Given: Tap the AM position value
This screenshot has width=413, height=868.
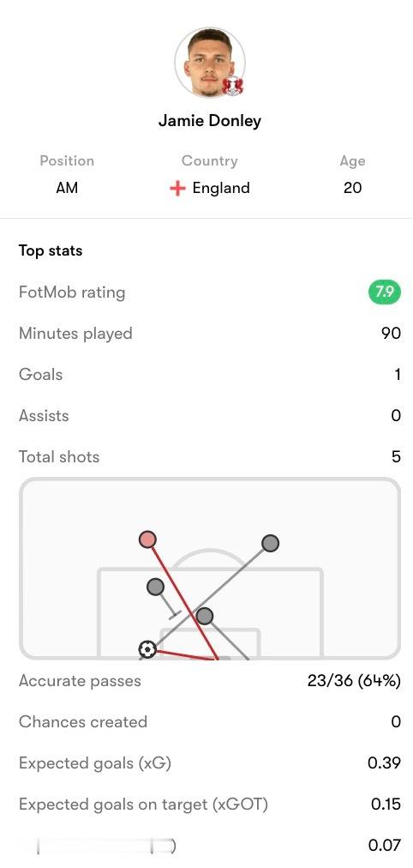Looking at the screenshot, I should tap(67, 188).
